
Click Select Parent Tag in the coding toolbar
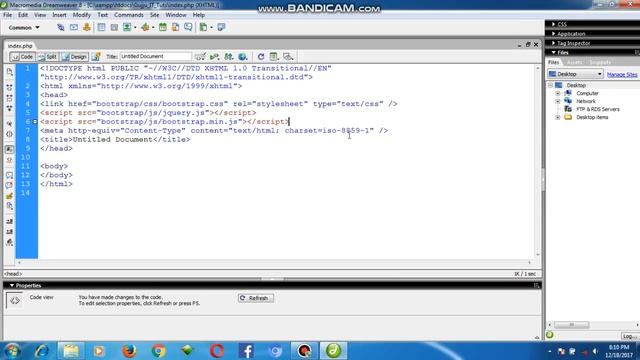pos(9,124)
